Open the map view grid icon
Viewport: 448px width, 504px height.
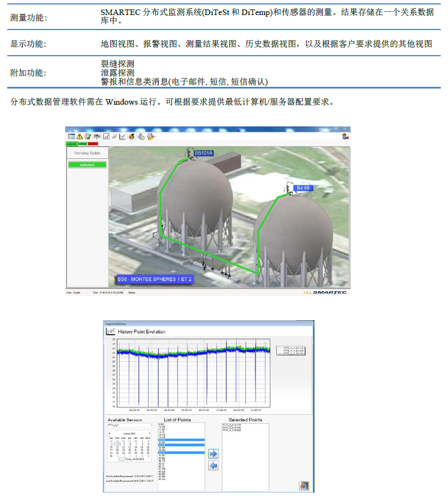pos(71,136)
